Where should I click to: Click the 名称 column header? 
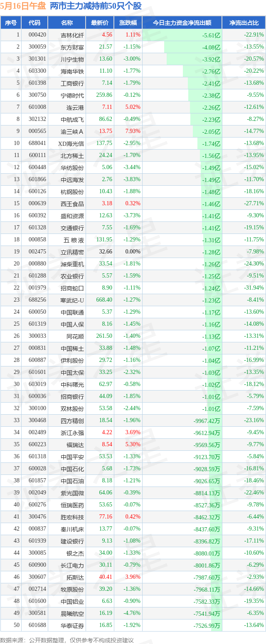tap(67, 23)
